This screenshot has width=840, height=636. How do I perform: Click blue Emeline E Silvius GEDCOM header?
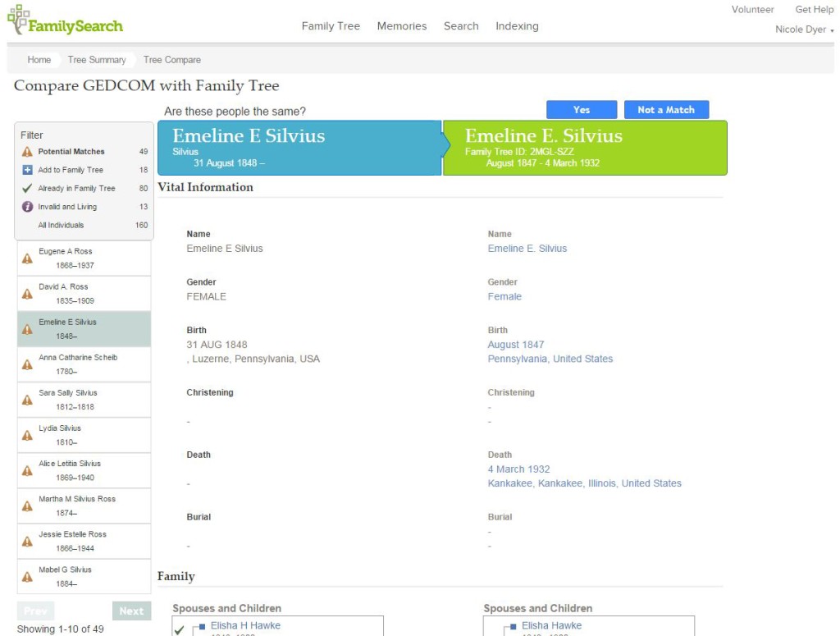coord(299,148)
